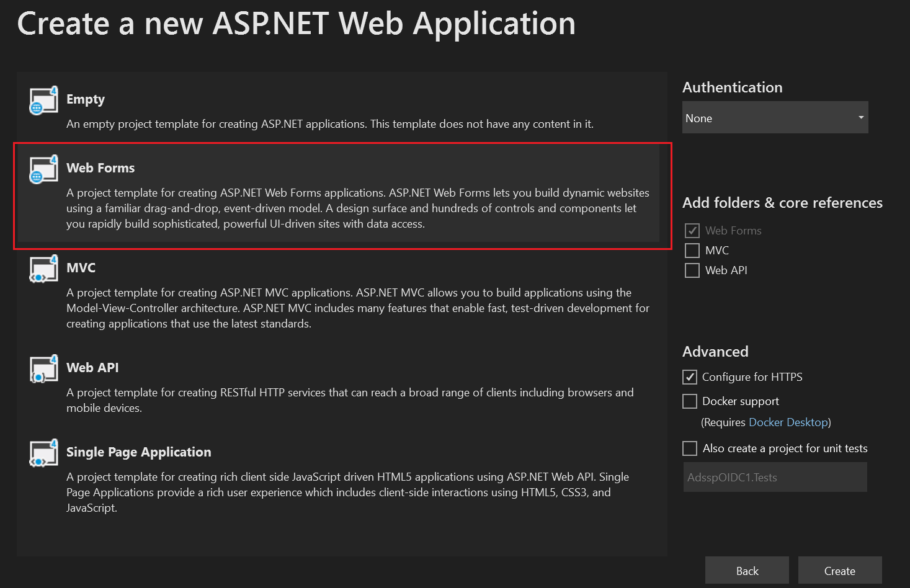Enable Docker support checkbox
Viewport: 910px width, 588px height.
pyautogui.click(x=690, y=401)
